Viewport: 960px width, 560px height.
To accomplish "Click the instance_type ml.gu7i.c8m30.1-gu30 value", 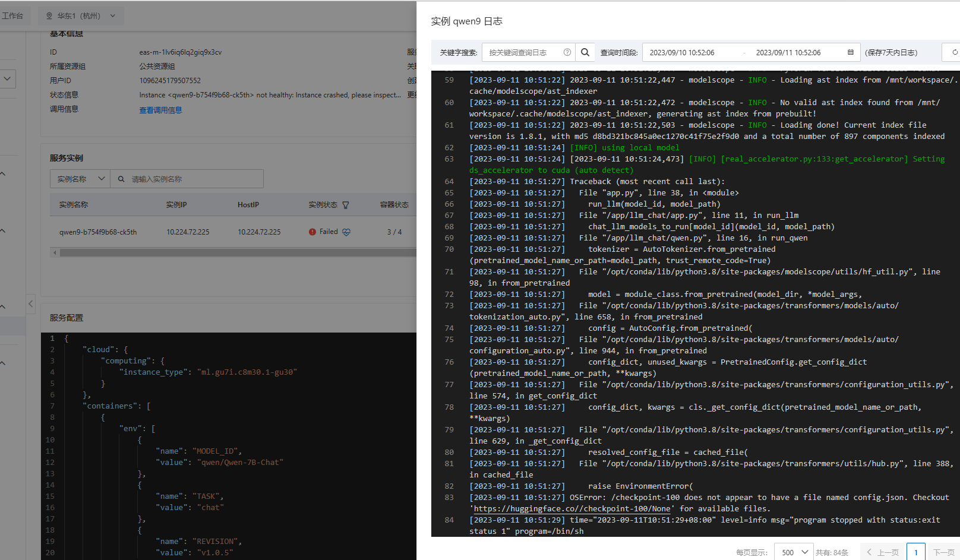I will click(247, 372).
